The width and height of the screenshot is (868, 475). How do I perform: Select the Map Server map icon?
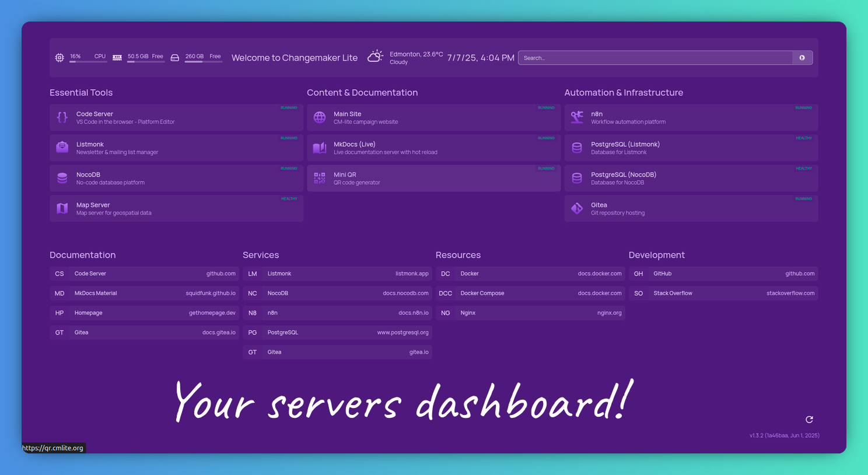[62, 209]
